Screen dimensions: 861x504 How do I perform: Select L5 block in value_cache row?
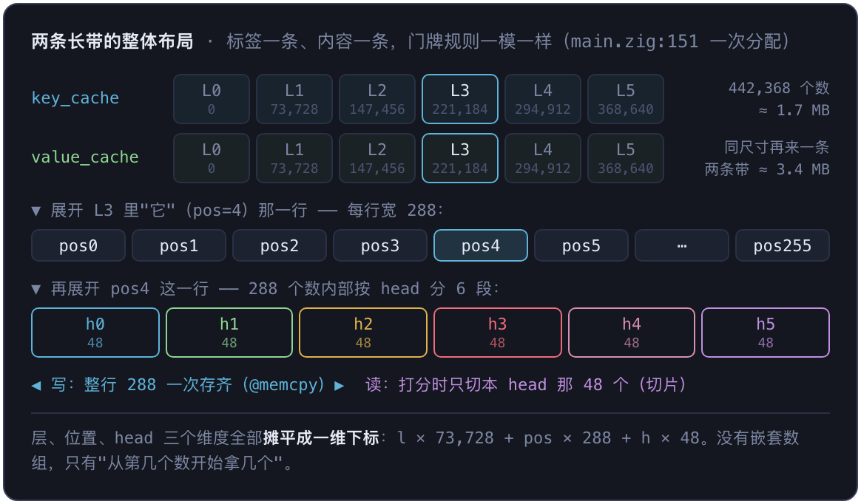coord(626,158)
